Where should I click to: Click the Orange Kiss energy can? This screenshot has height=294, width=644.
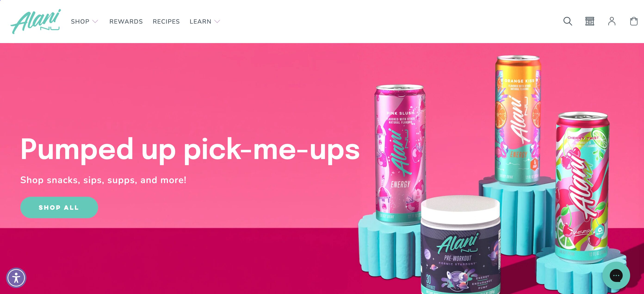(517, 120)
